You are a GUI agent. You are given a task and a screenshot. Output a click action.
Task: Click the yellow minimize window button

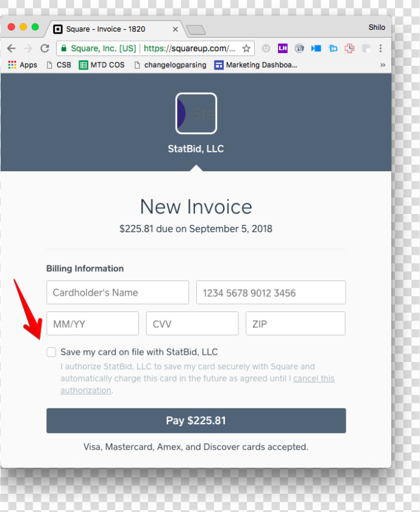[x=23, y=27]
